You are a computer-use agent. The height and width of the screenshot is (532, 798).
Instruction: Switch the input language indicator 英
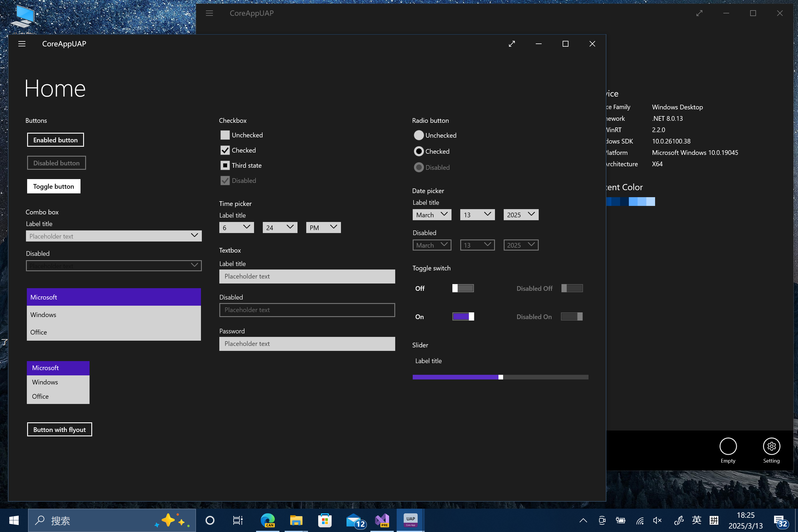(x=696, y=520)
